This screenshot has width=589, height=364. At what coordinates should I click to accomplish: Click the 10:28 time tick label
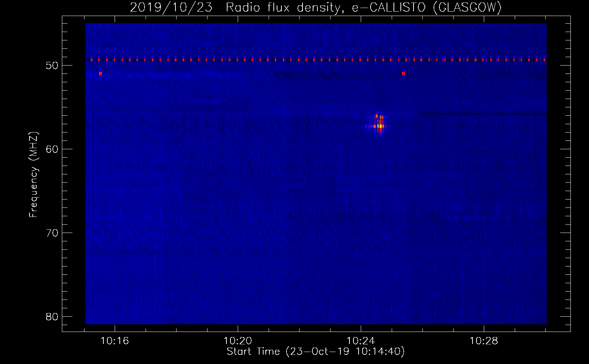pos(484,341)
